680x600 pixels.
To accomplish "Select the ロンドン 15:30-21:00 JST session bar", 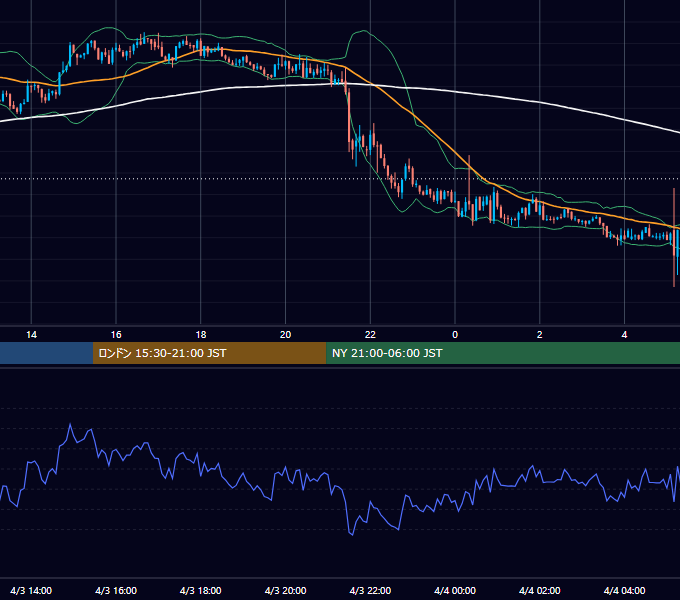I will pos(209,353).
